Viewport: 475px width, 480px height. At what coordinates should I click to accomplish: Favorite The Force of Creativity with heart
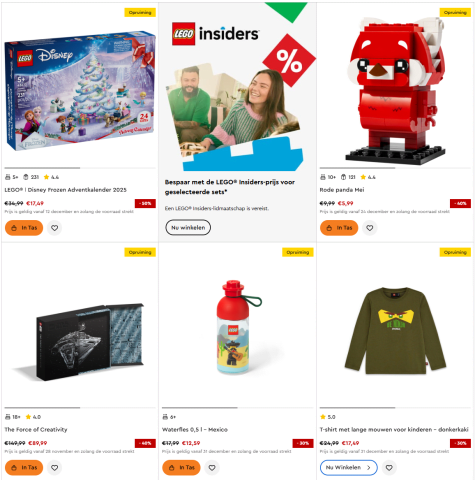click(x=54, y=468)
